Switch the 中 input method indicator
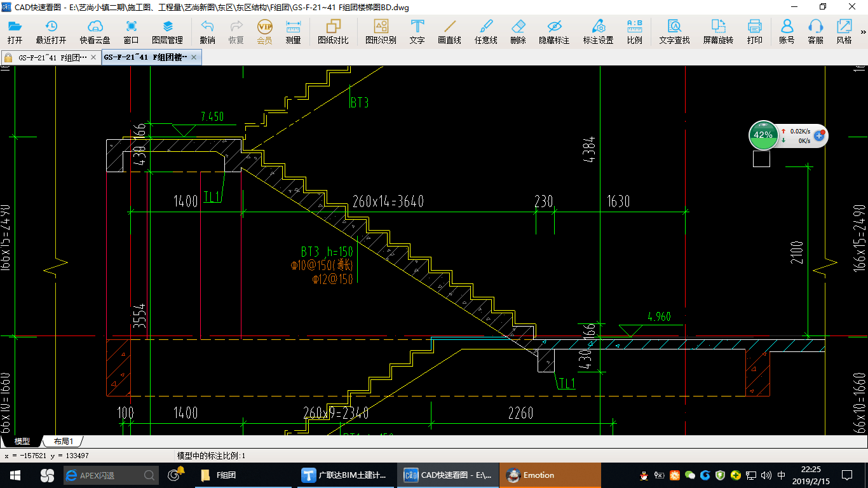 click(782, 475)
